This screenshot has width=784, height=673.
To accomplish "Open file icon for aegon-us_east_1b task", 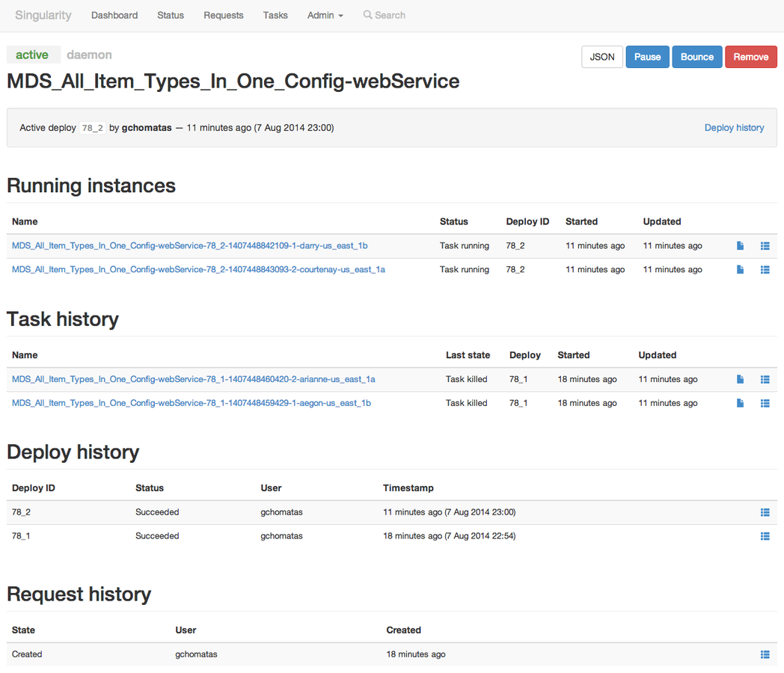I will pyautogui.click(x=740, y=403).
